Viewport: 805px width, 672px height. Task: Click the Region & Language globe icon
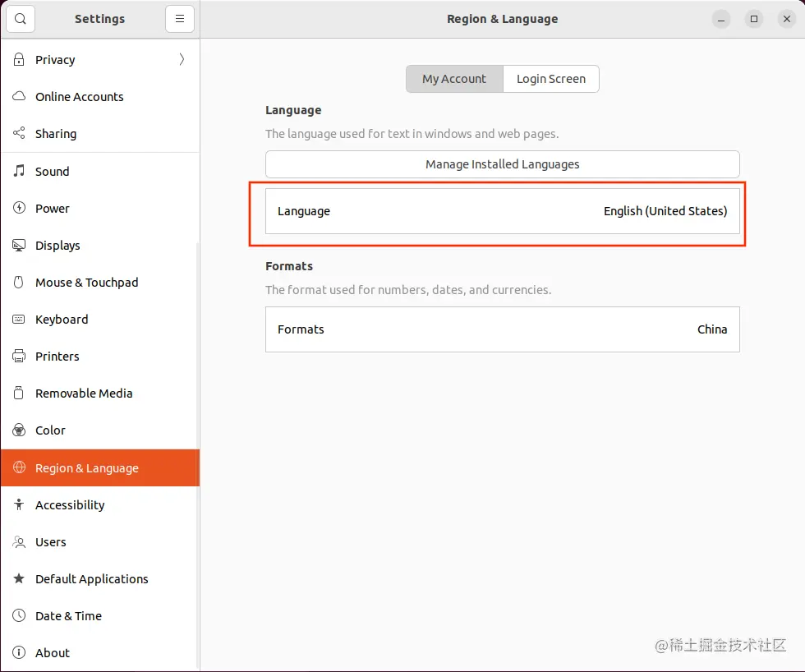tap(19, 467)
